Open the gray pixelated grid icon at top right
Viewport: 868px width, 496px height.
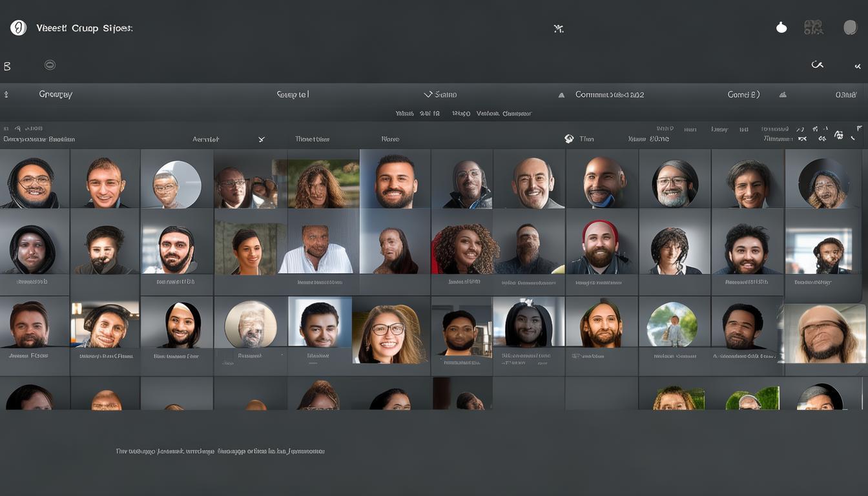[x=813, y=27]
